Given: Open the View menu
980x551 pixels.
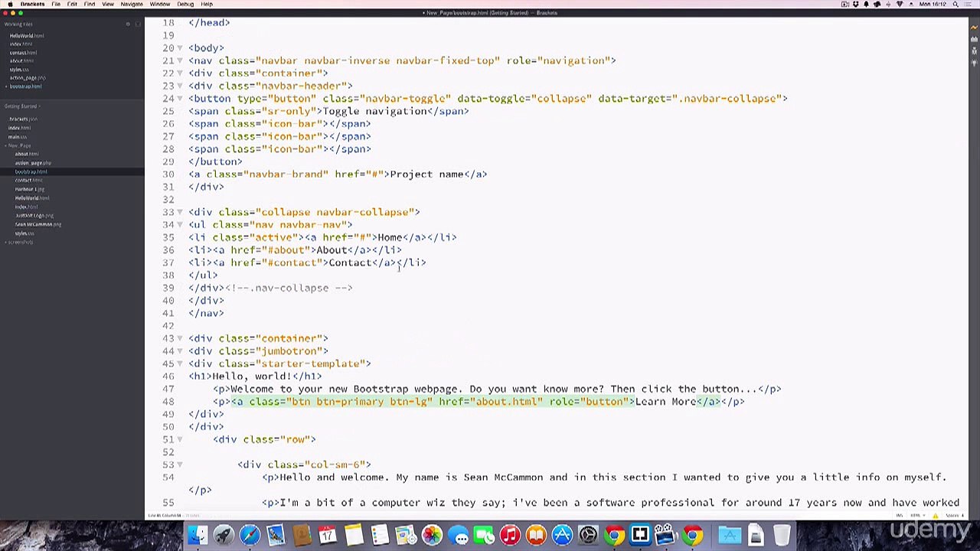Looking at the screenshot, I should click(x=108, y=4).
